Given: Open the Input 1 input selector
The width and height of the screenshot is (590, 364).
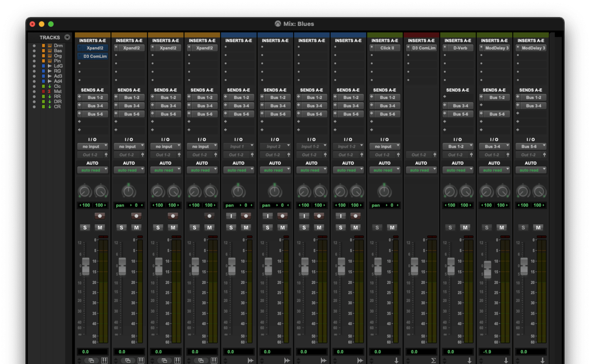Looking at the screenshot, I should tap(238, 147).
